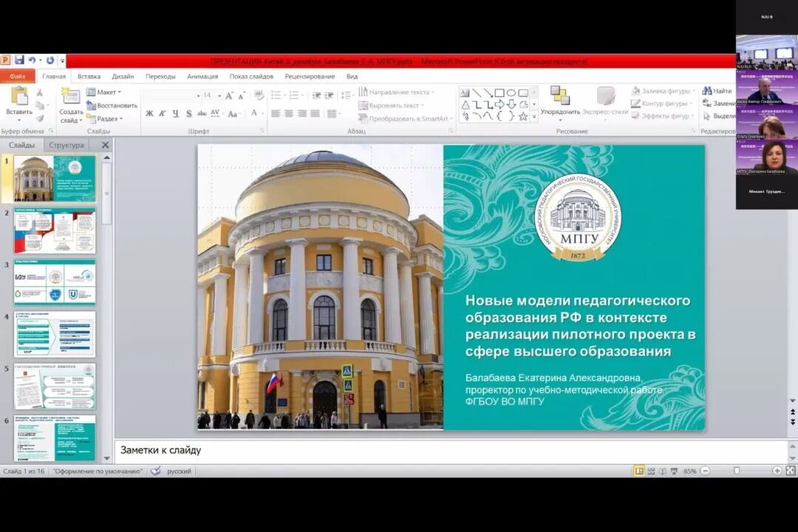Screen dimensions: 798x532
Task: Select slide 3 thumbnail
Action: [x=55, y=282]
